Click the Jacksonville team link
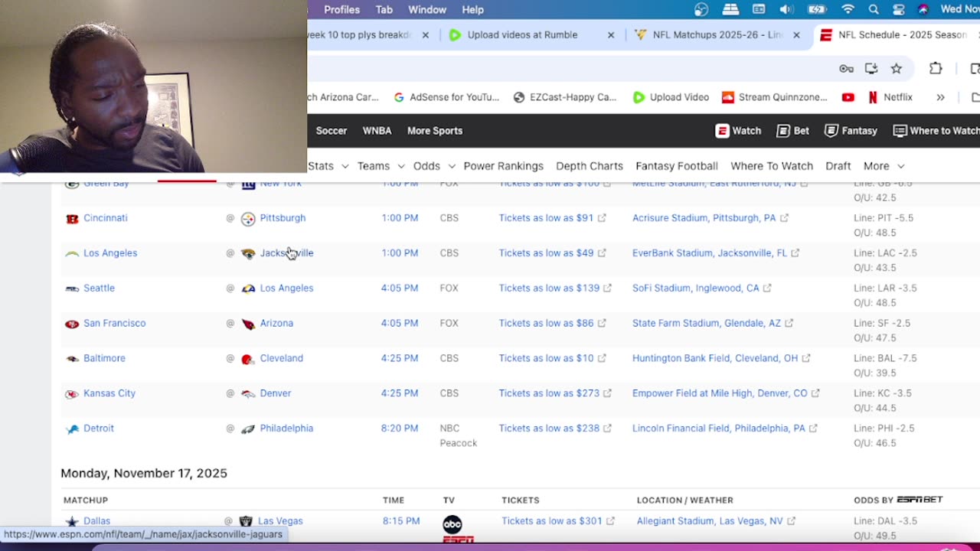The height and width of the screenshot is (551, 980). click(x=286, y=253)
